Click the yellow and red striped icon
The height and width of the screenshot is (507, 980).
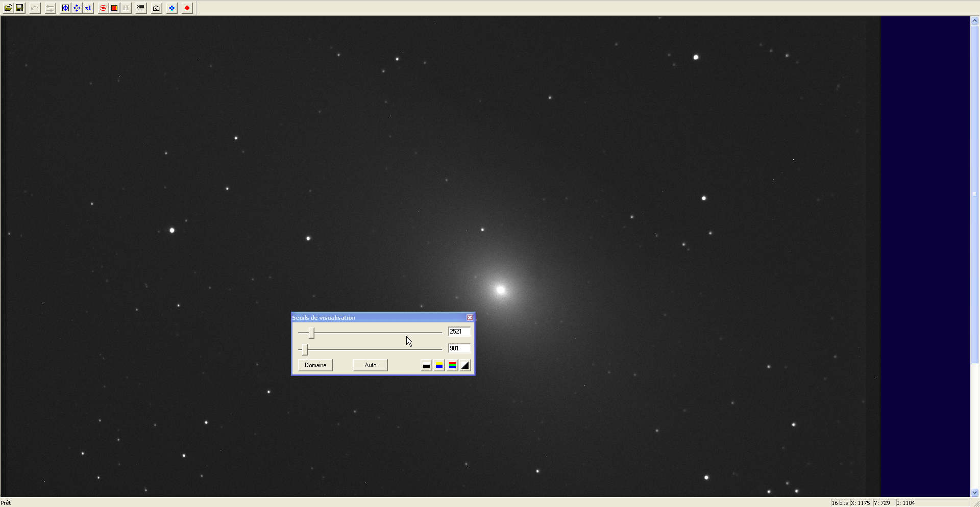pos(114,8)
